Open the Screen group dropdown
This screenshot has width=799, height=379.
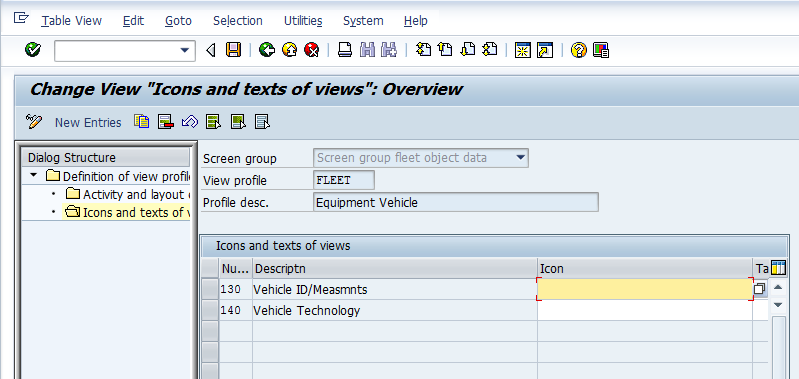click(520, 158)
